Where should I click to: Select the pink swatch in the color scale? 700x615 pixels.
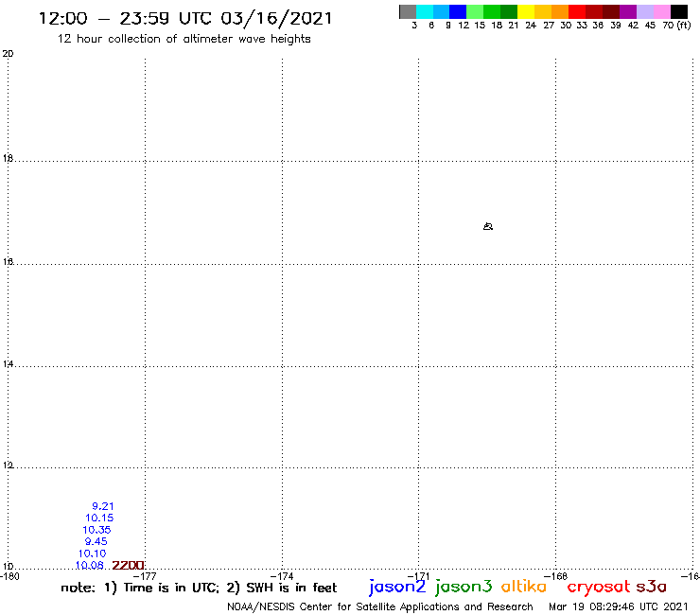[x=661, y=11]
